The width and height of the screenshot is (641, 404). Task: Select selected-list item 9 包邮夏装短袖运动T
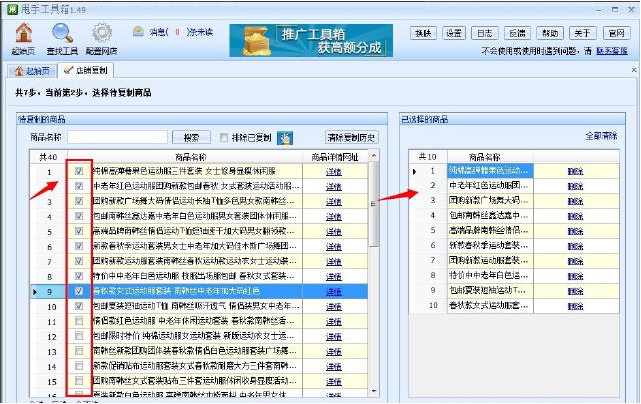click(x=490, y=291)
